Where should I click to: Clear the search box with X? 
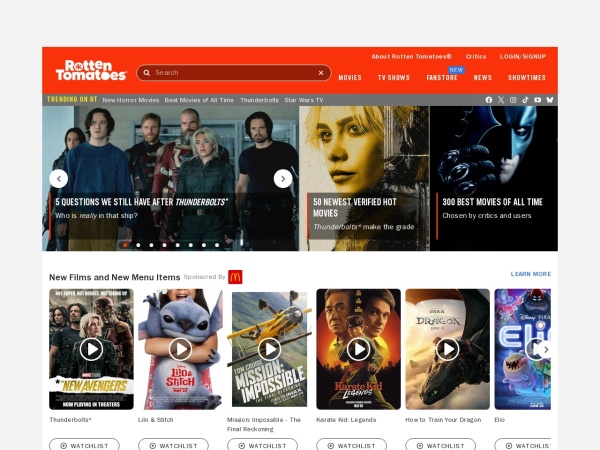pos(321,73)
